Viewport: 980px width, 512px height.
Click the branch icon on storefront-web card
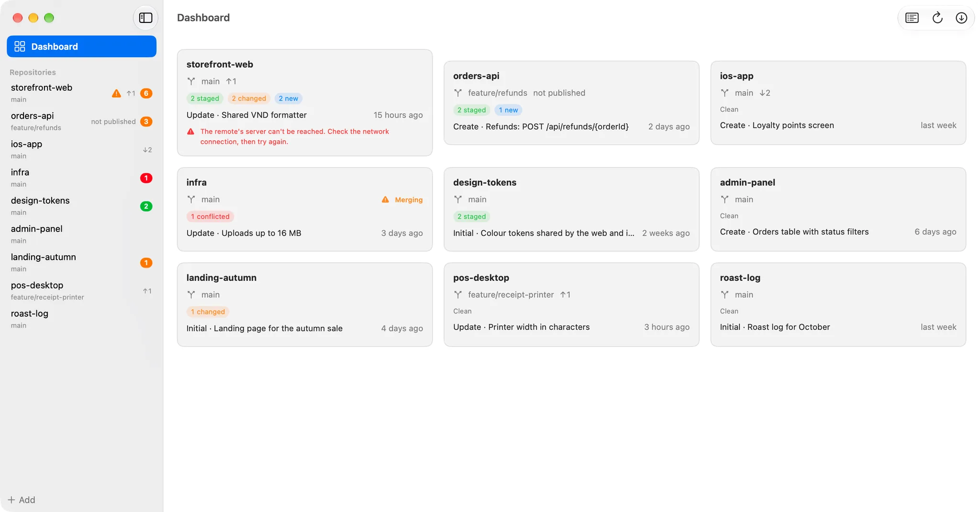coord(191,81)
